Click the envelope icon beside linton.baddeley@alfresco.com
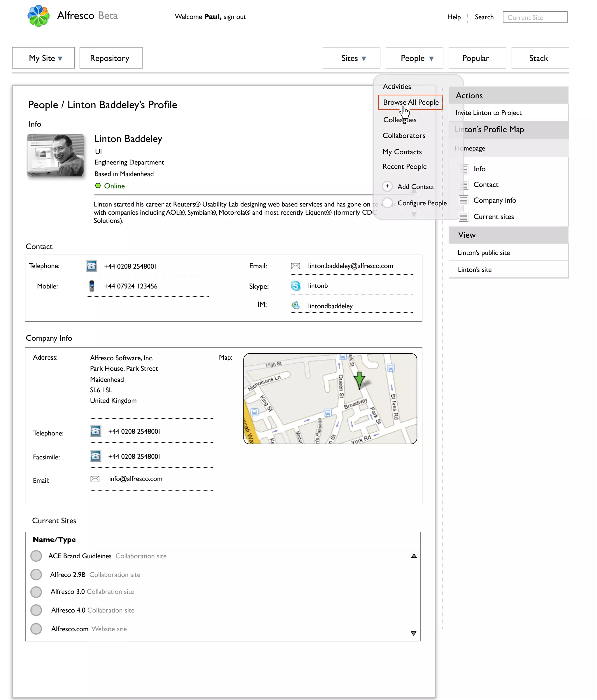597x700 pixels. coord(296,266)
